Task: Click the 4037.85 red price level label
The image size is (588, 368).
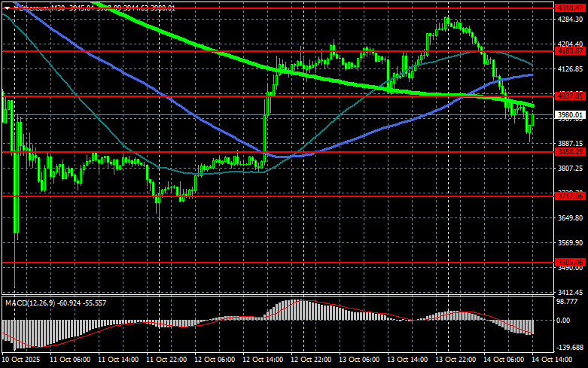Action: (570, 96)
